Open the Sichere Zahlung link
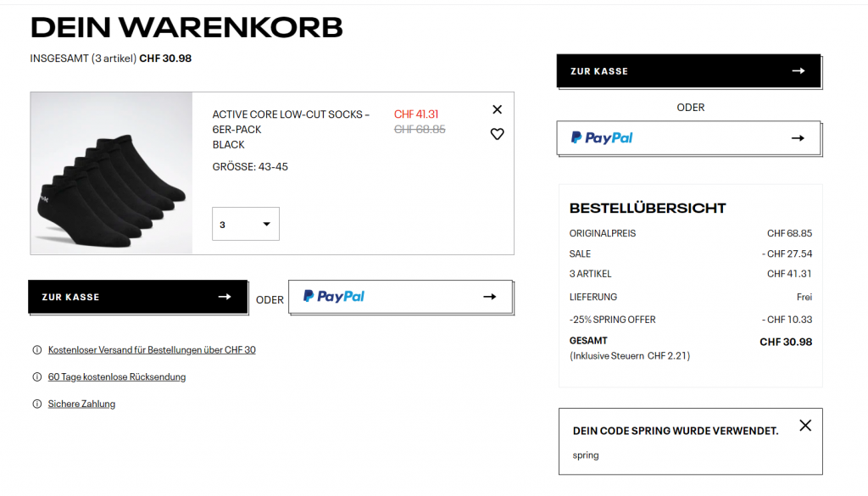Viewport: 868px width, 496px height. coord(81,404)
